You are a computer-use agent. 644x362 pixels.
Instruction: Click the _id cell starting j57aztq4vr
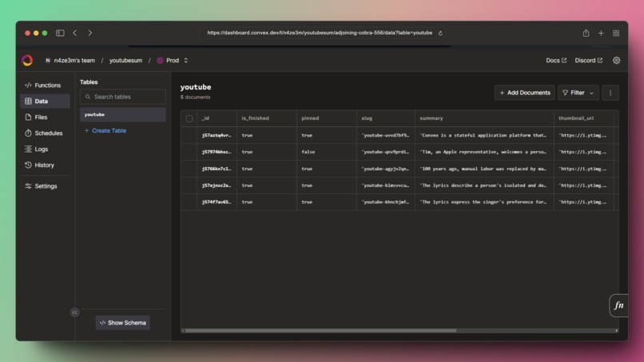(217, 135)
